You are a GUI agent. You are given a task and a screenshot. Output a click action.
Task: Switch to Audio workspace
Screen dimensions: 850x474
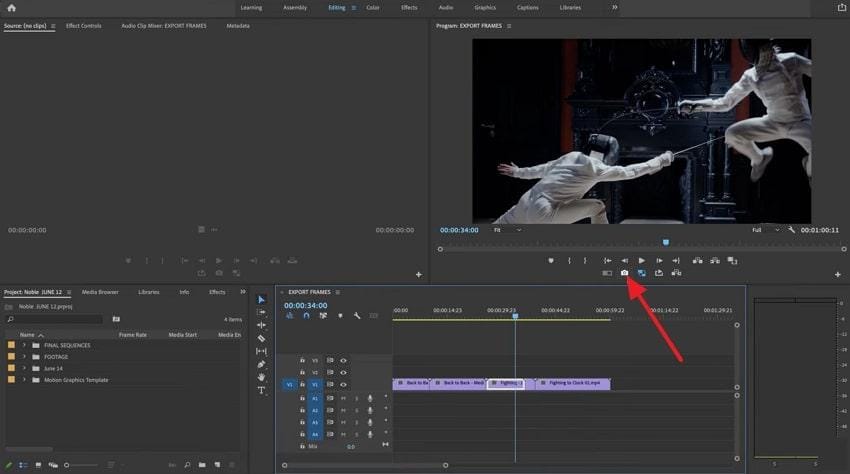click(446, 8)
